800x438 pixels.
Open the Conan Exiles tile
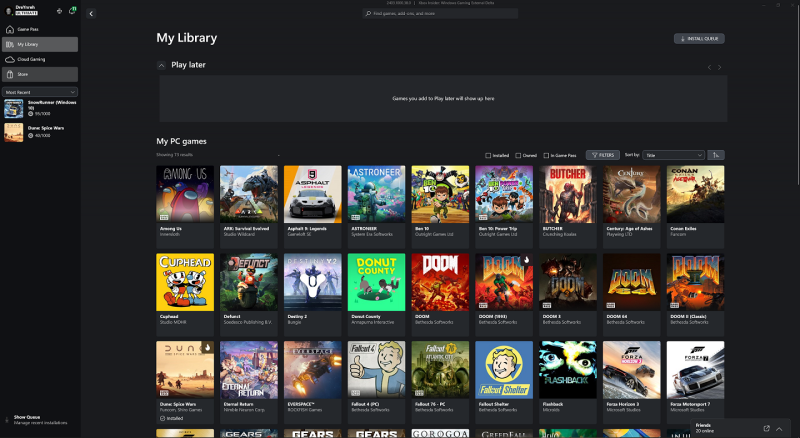(695, 207)
